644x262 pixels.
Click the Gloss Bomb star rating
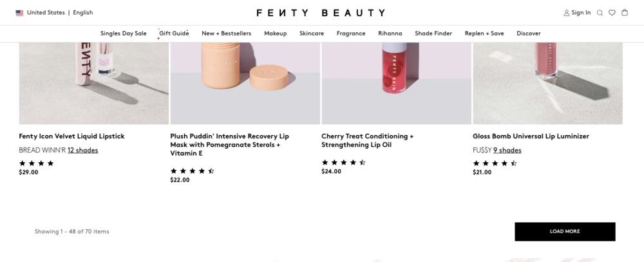(x=495, y=164)
